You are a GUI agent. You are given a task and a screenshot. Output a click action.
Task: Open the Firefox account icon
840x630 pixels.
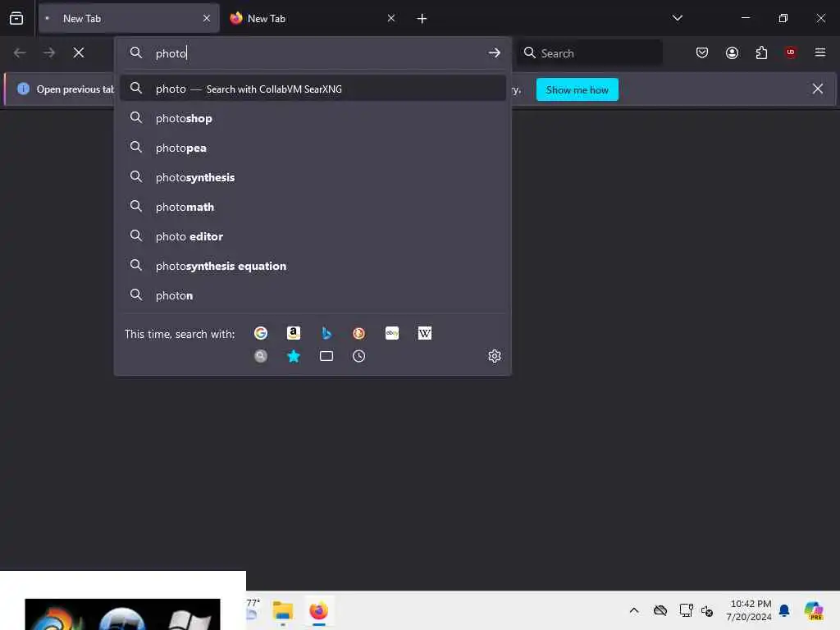732,52
